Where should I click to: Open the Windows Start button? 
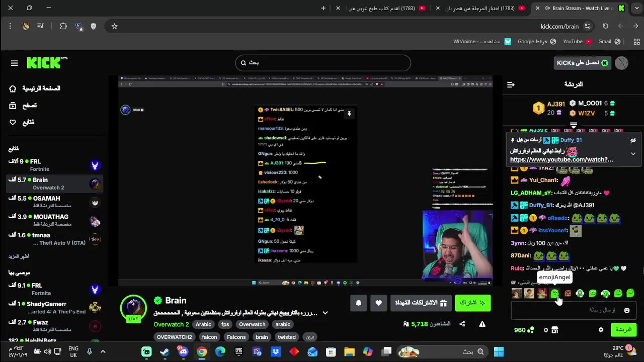coord(499,352)
